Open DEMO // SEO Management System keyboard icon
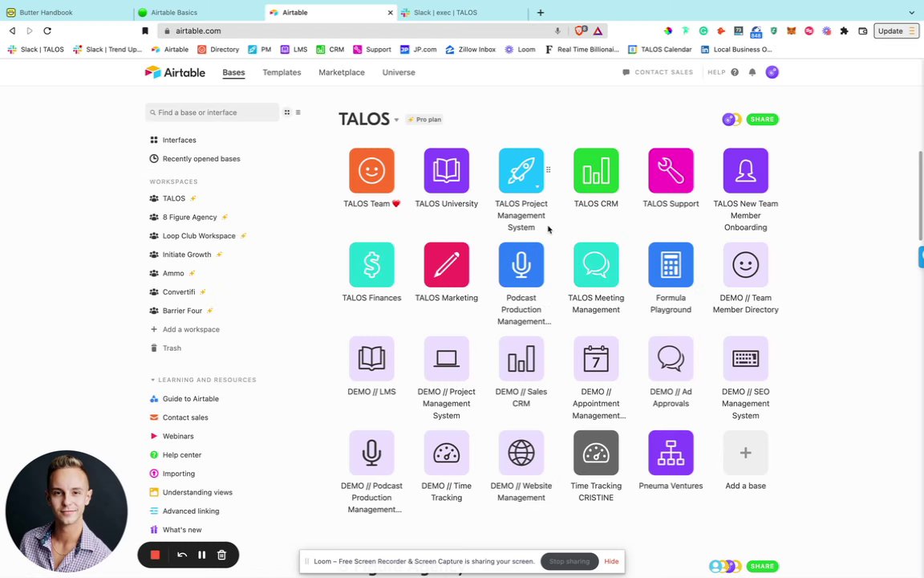This screenshot has width=924, height=578. pos(745,359)
